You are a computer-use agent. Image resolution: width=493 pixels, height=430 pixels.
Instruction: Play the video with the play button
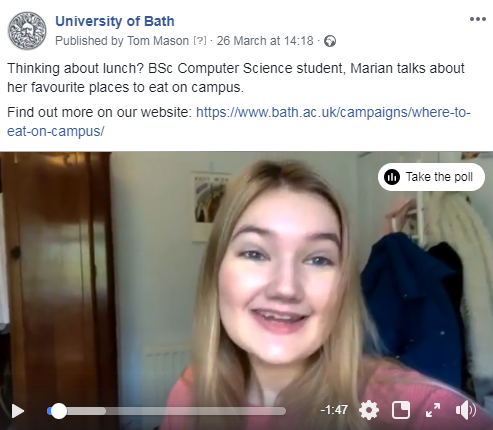point(18,411)
